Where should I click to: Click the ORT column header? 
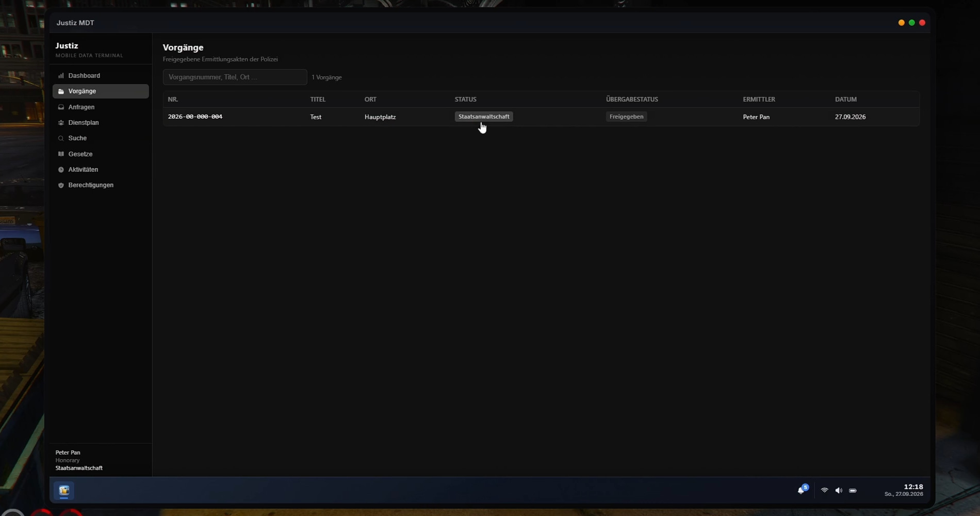(x=370, y=100)
